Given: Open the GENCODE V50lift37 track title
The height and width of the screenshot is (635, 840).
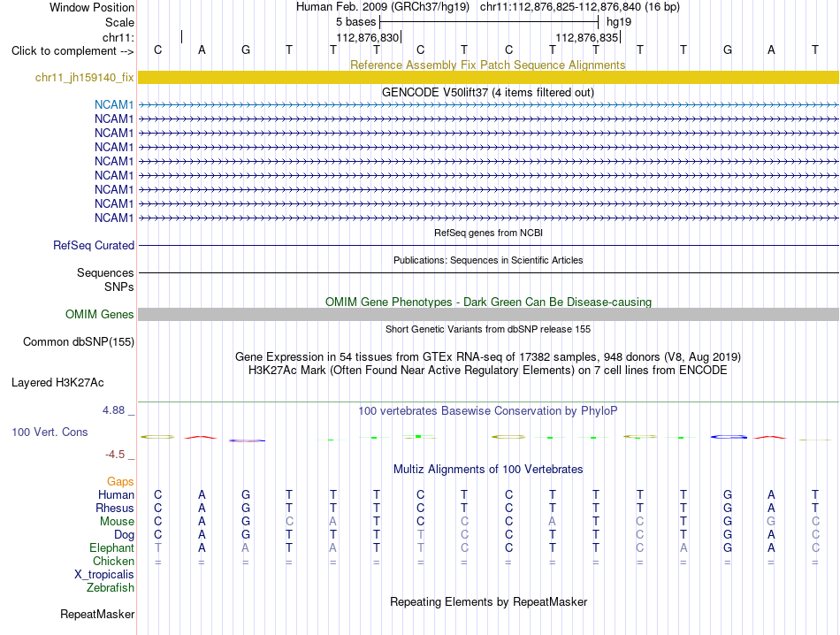Looking at the screenshot, I should point(487,92).
